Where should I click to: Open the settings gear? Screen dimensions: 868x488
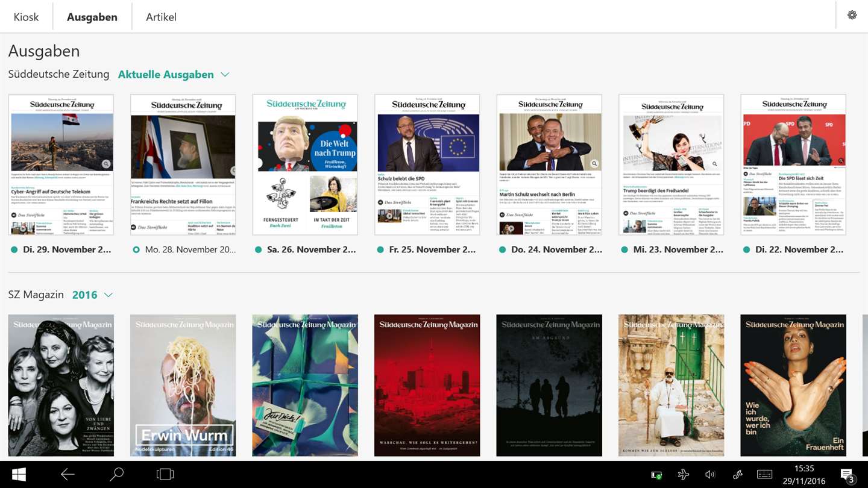tap(852, 15)
